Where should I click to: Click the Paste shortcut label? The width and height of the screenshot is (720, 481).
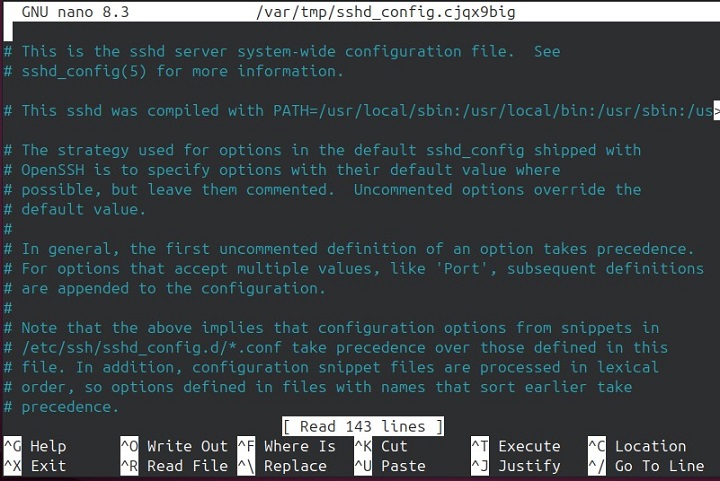coord(403,465)
